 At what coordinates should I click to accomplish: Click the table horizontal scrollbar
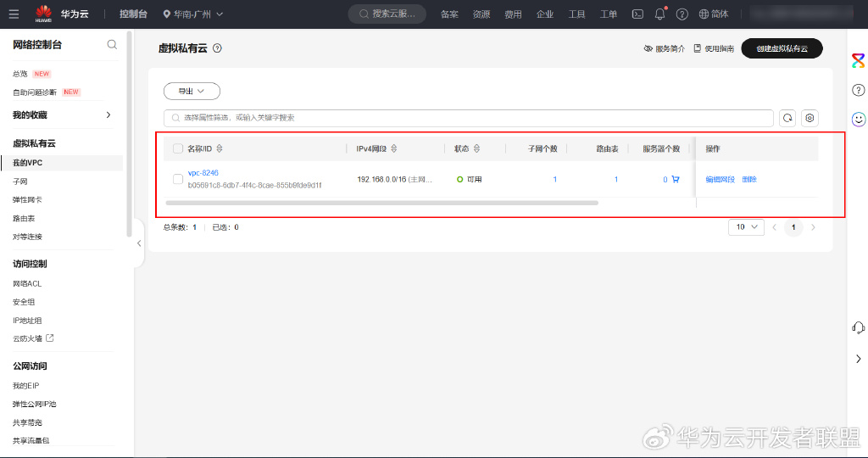tap(382, 203)
